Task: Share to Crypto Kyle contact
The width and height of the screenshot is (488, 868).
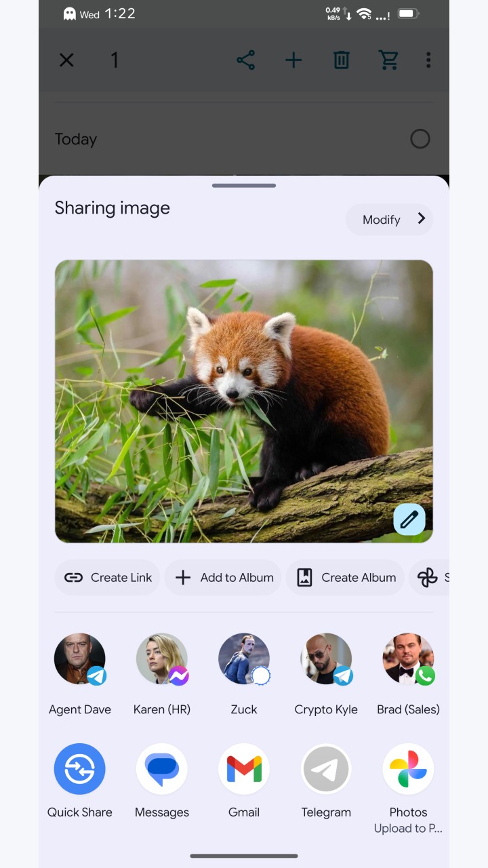Action: [x=326, y=674]
